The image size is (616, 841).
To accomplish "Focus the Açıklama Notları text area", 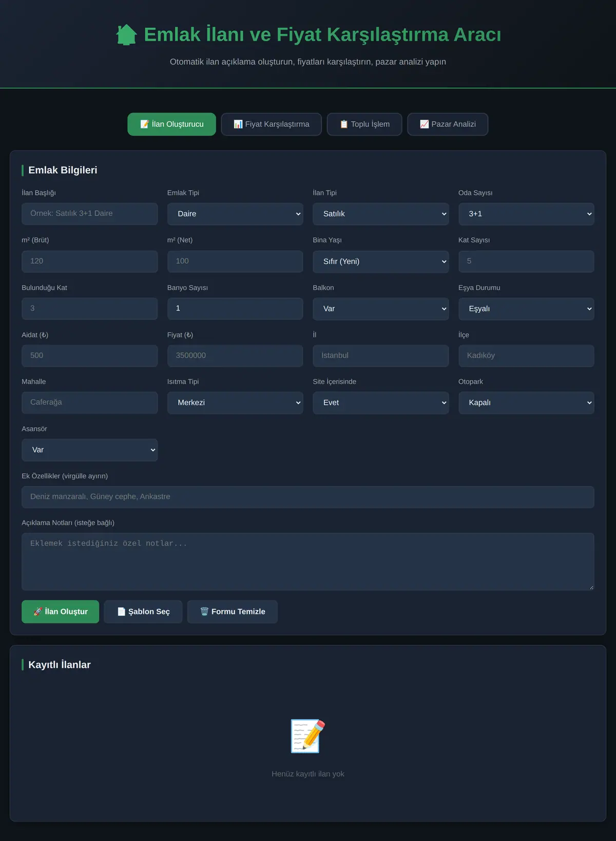I will (308, 562).
